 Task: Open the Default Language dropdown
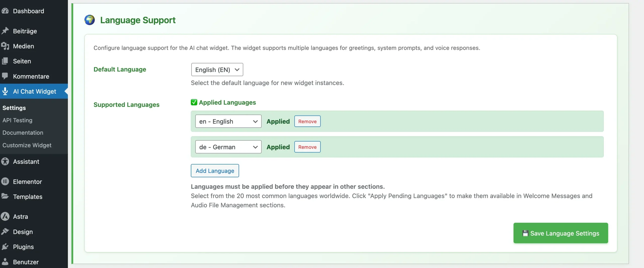point(217,70)
